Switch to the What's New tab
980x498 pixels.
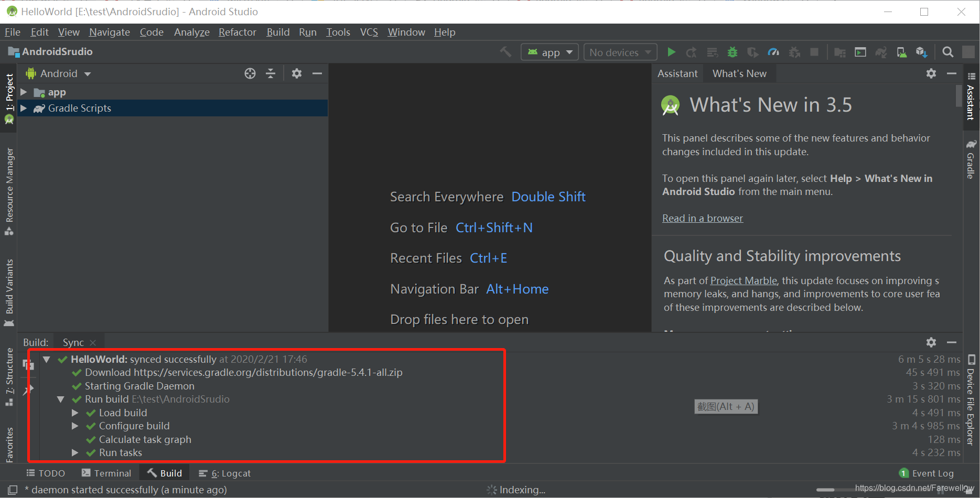[739, 73]
